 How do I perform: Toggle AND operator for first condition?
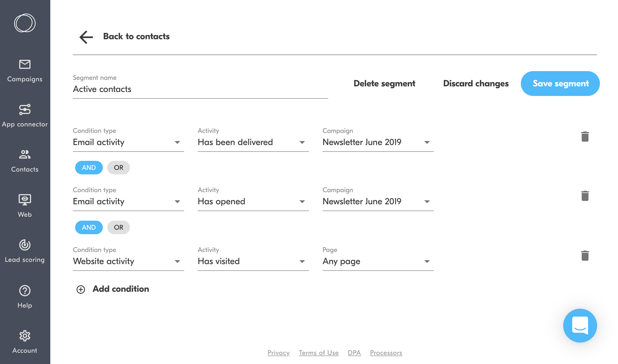pos(89,167)
